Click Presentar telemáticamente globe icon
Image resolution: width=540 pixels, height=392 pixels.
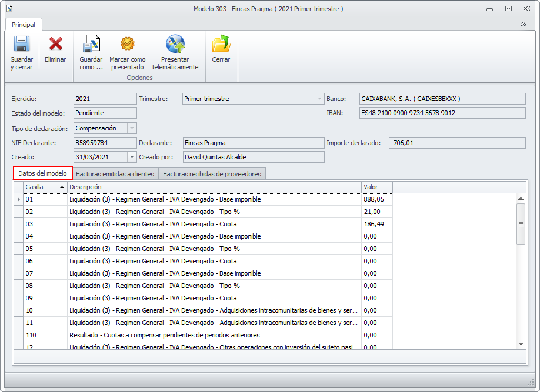click(x=175, y=45)
